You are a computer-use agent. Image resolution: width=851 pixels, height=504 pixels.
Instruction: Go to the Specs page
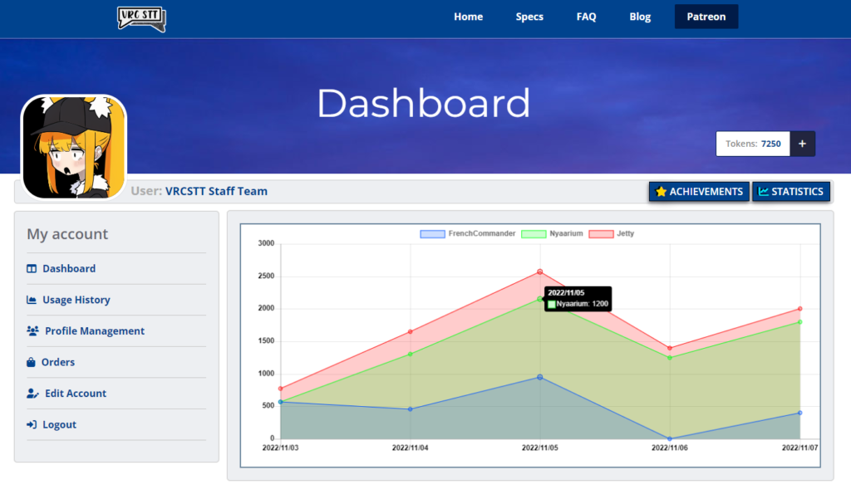coord(529,17)
